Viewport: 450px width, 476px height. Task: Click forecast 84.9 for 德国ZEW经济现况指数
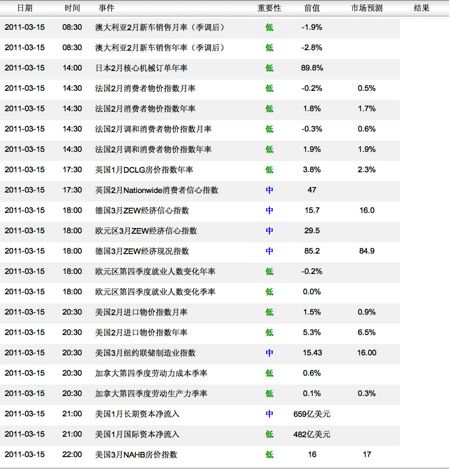[367, 251]
